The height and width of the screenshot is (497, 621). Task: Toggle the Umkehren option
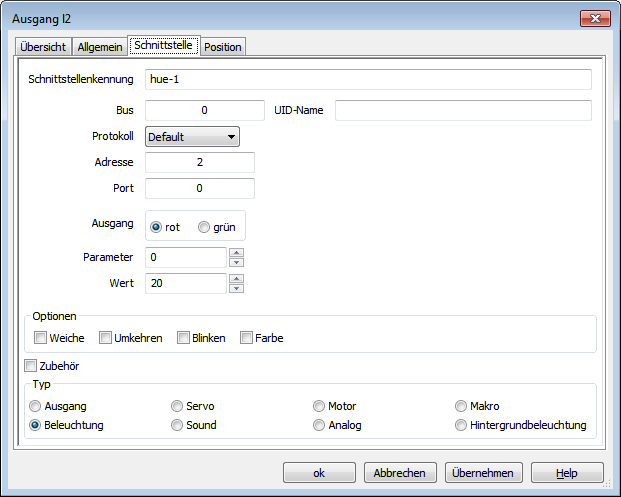pyautogui.click(x=105, y=338)
